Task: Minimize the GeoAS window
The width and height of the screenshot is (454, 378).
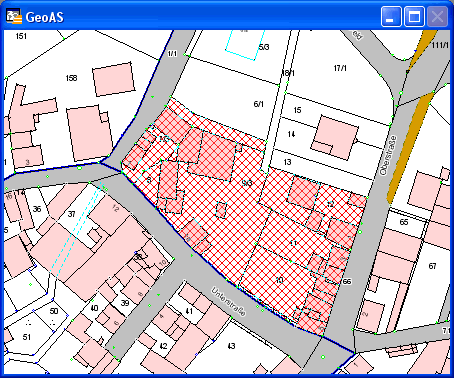Action: coord(391,16)
